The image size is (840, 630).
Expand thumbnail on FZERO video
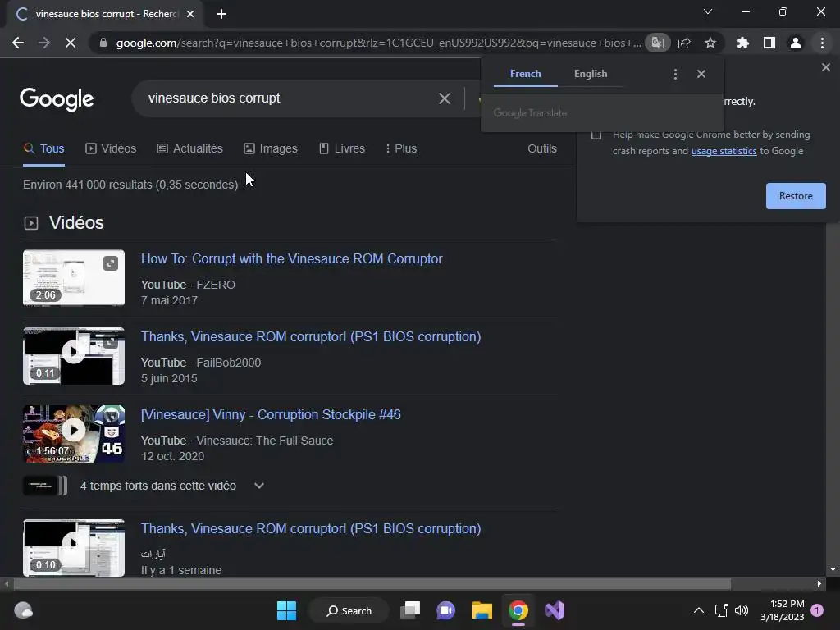(111, 263)
